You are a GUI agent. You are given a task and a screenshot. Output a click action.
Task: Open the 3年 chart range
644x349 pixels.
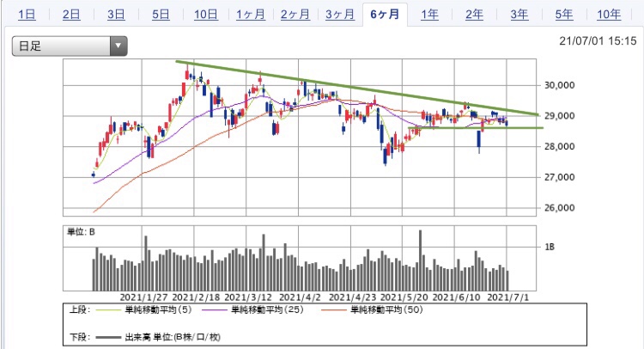pyautogui.click(x=519, y=15)
